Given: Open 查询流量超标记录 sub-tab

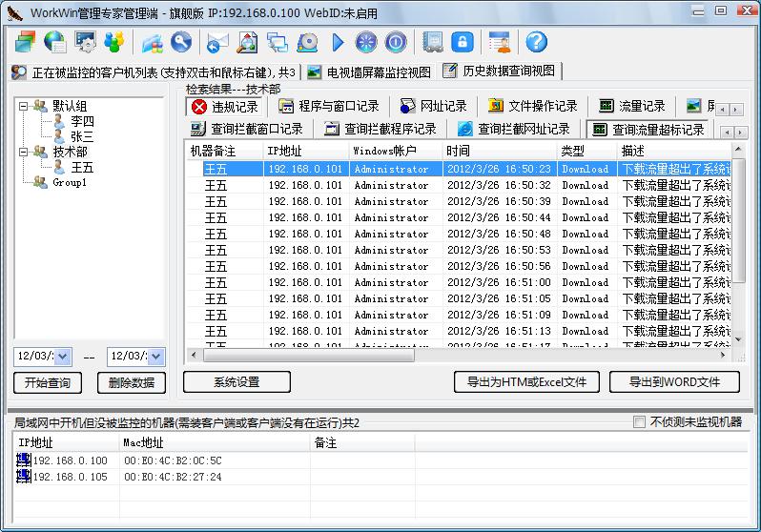Looking at the screenshot, I should tap(648, 130).
